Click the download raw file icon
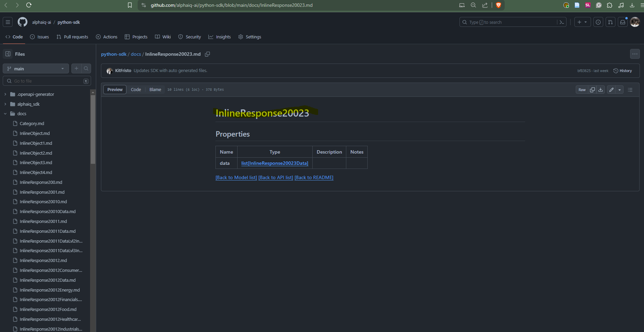 601,90
